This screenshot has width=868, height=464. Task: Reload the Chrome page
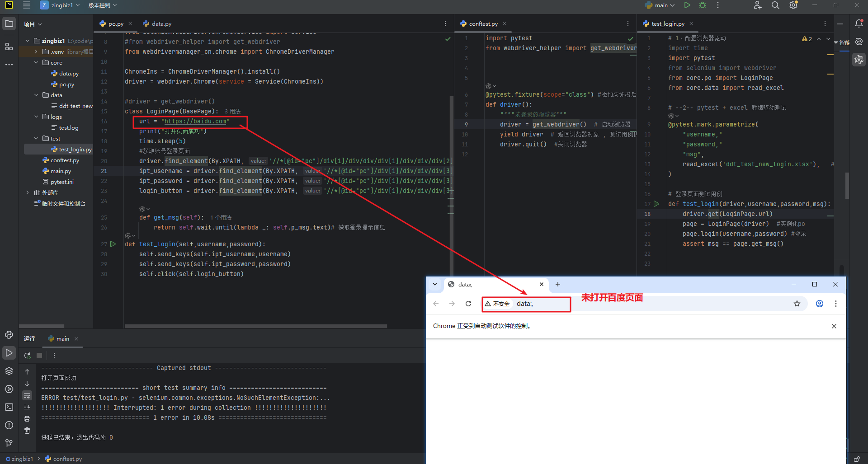(468, 304)
